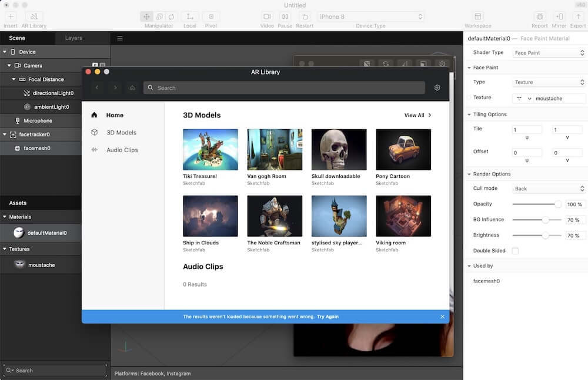Click the Try Again link
The height and width of the screenshot is (380, 588).
pyautogui.click(x=328, y=317)
